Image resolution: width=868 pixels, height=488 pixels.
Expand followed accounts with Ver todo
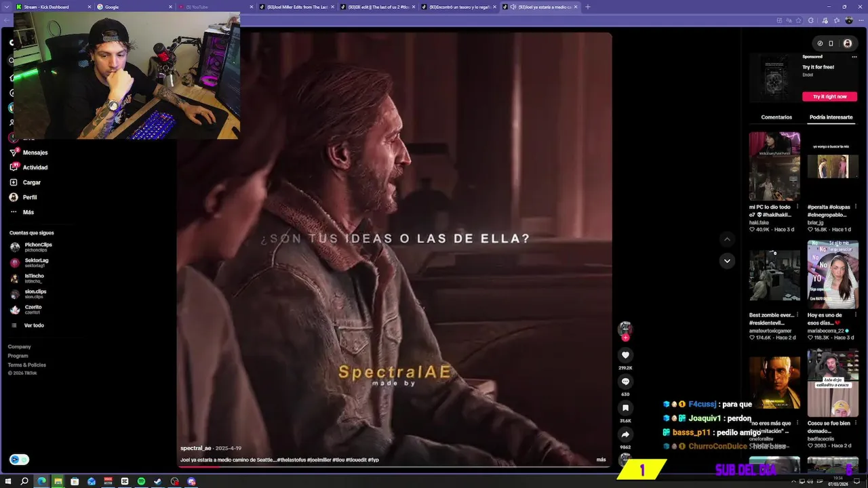point(27,325)
